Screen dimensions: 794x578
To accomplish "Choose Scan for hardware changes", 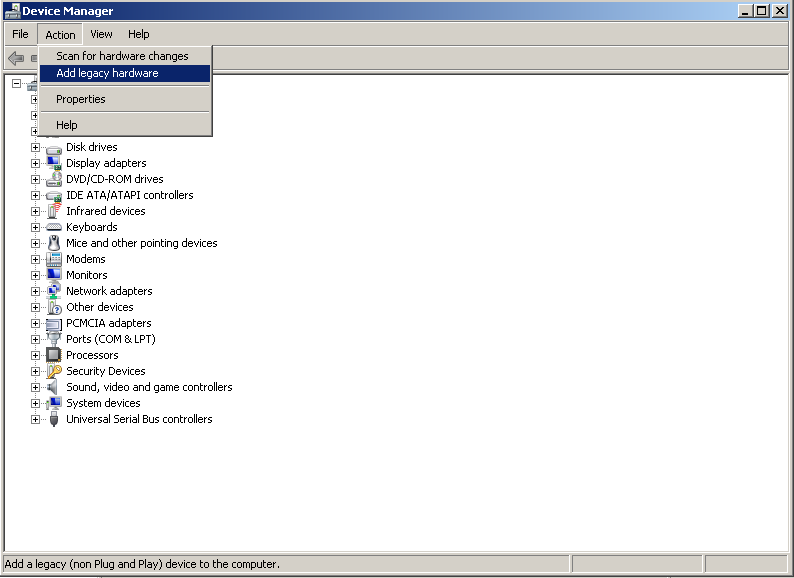I will (125, 56).
